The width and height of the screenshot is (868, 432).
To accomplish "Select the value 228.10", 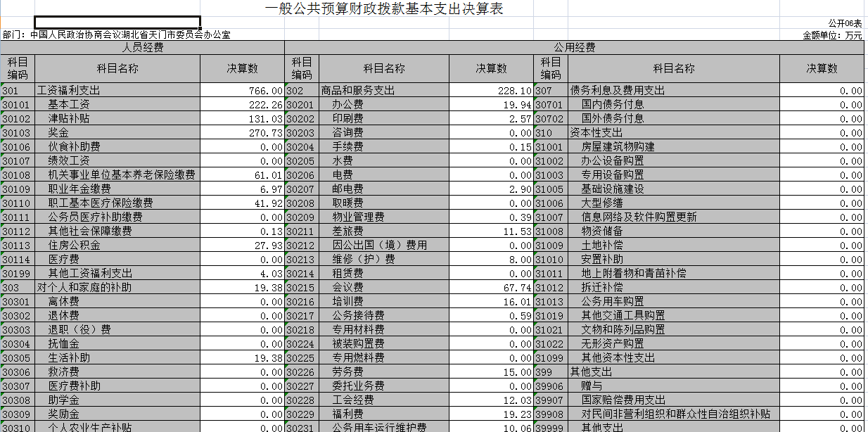I will [491, 91].
